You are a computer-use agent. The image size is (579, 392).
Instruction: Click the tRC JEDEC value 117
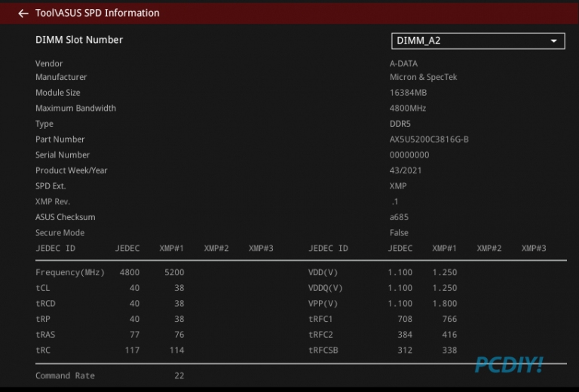pyautogui.click(x=132, y=350)
